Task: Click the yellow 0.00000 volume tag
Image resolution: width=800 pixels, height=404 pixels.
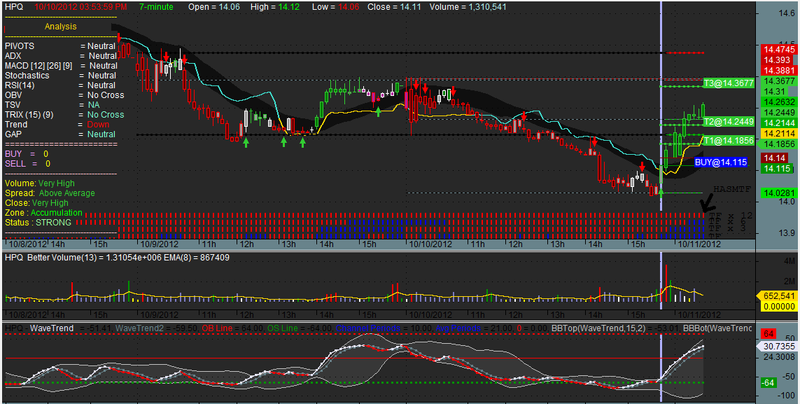Action: (778, 306)
